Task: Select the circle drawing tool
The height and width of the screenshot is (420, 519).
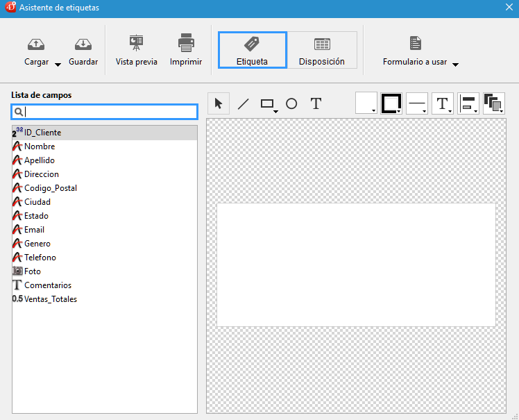Action: [291, 103]
